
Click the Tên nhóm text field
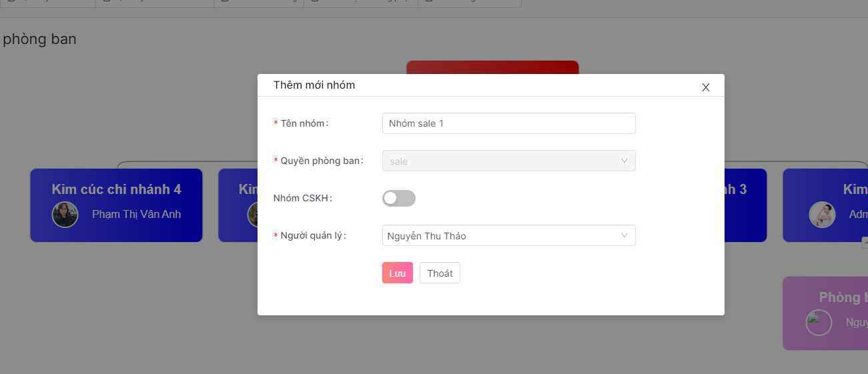click(x=508, y=123)
